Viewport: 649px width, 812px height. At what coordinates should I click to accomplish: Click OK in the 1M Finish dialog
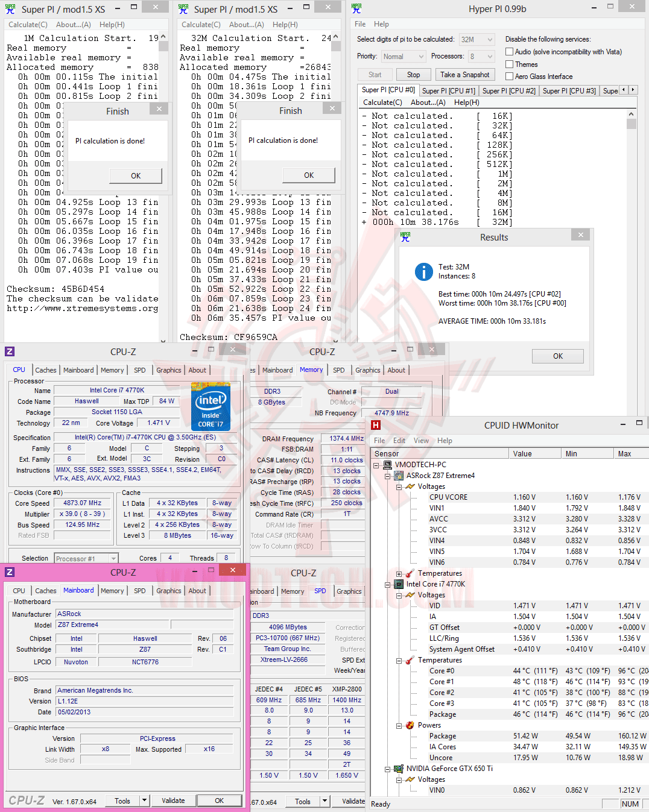tap(136, 175)
